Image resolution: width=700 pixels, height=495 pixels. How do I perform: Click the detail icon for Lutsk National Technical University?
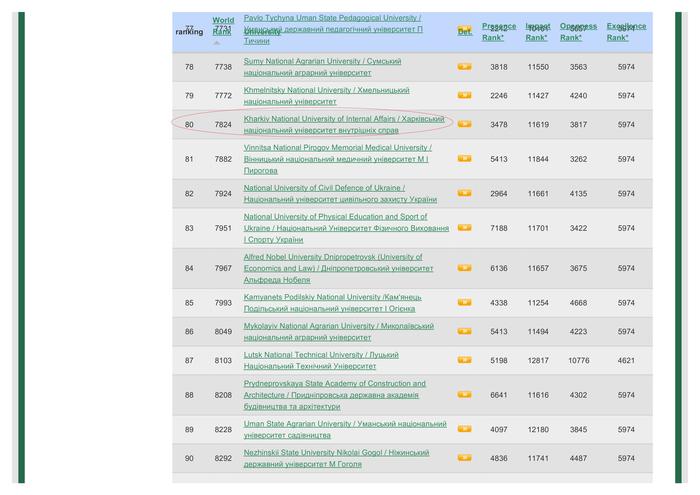464,360
